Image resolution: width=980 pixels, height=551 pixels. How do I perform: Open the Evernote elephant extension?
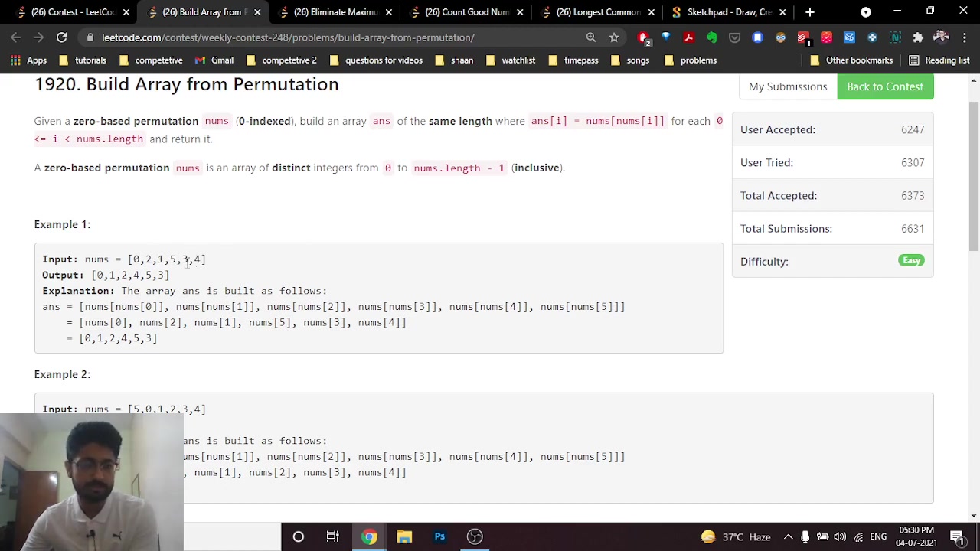711,37
